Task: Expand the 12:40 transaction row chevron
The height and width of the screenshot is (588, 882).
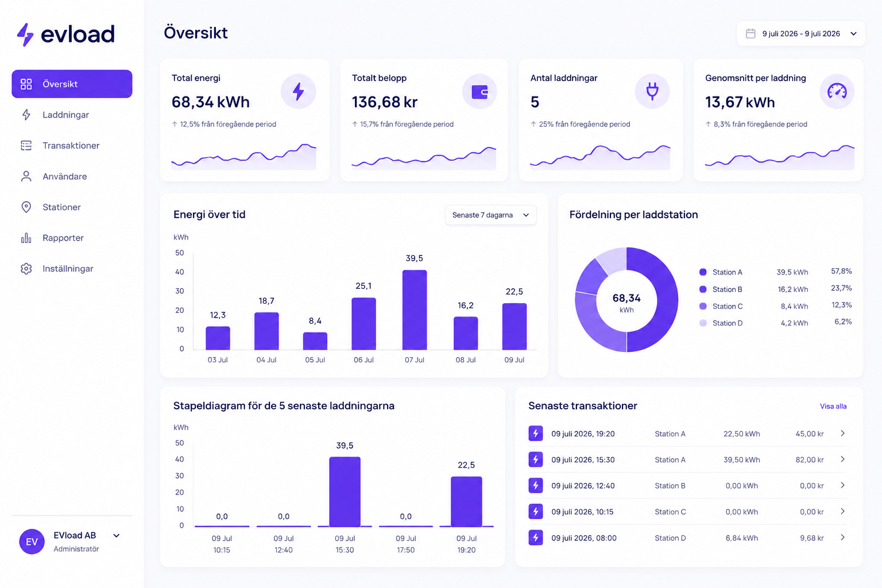Action: pos(842,485)
